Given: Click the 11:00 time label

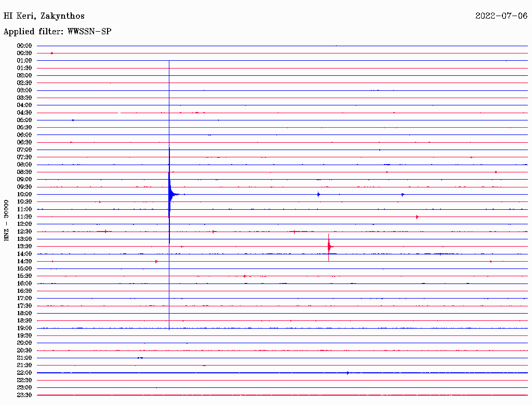Looking at the screenshot, I should pos(24,209).
